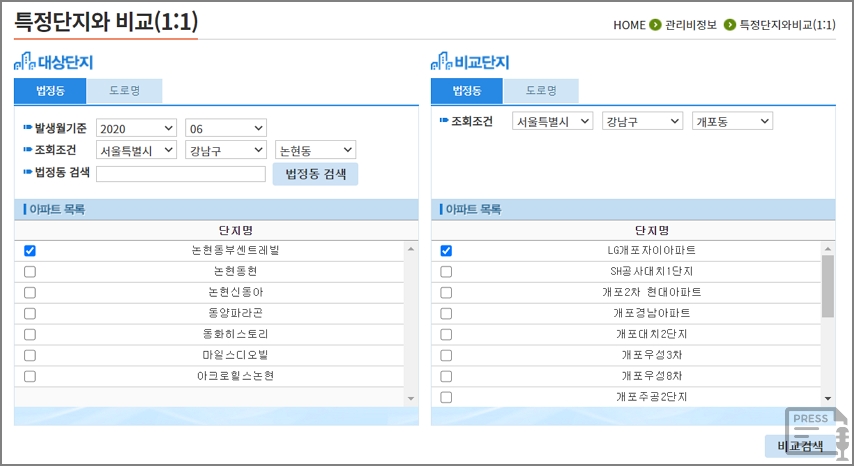The width and height of the screenshot is (854, 466).
Task: Switch to 법정동 tab under 대상단지
Action: click(50, 91)
